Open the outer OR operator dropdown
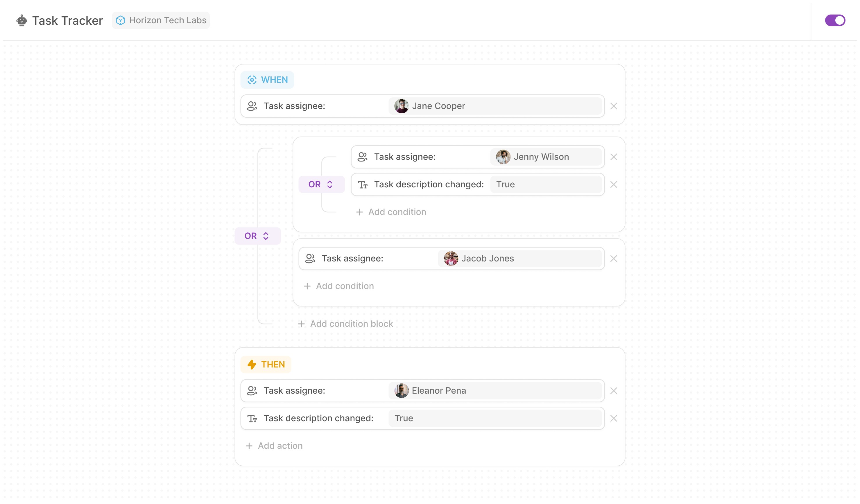The width and height of the screenshot is (860, 504). (257, 236)
